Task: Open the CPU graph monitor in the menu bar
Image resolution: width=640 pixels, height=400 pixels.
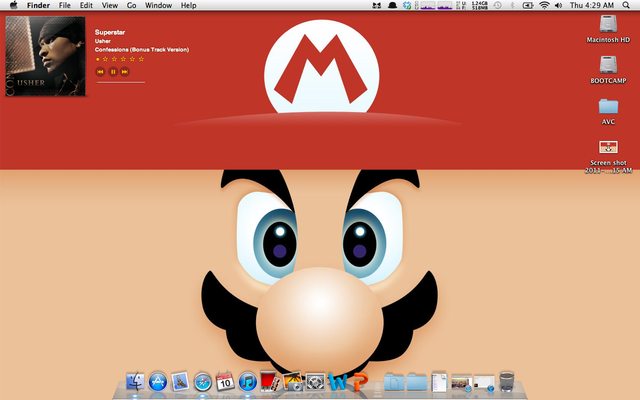Action: [x=434, y=5]
